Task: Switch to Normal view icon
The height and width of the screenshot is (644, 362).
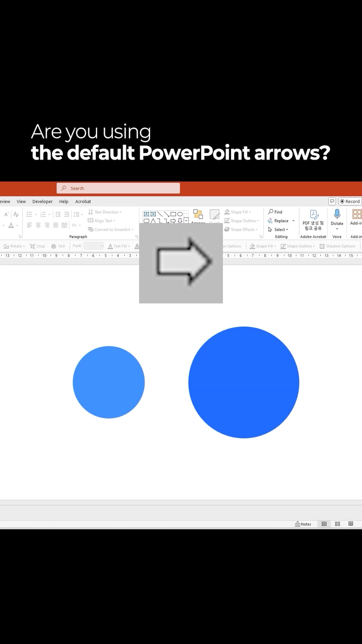Action: (324, 524)
